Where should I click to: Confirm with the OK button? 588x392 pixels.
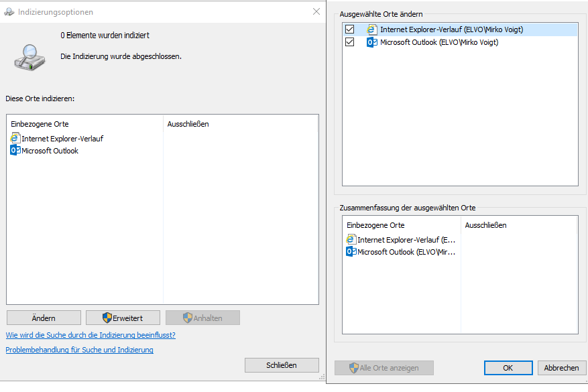pyautogui.click(x=508, y=368)
